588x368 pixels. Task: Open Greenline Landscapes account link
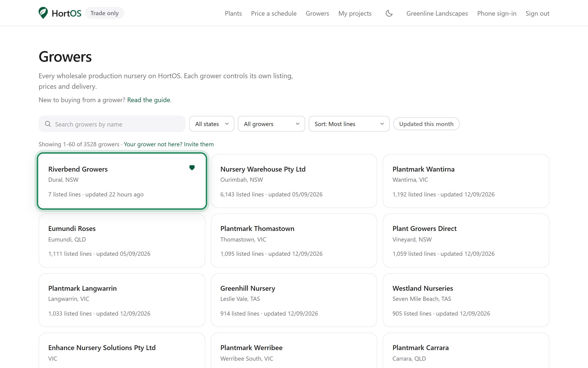click(x=437, y=13)
